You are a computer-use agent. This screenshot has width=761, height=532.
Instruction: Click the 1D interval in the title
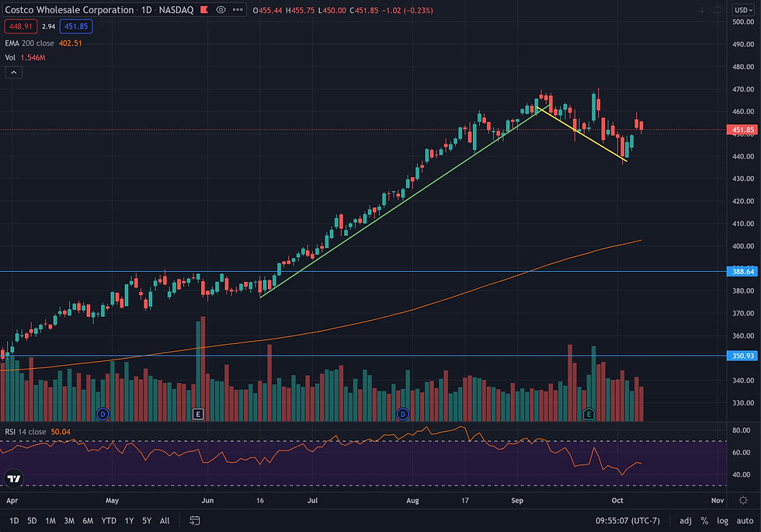146,9
